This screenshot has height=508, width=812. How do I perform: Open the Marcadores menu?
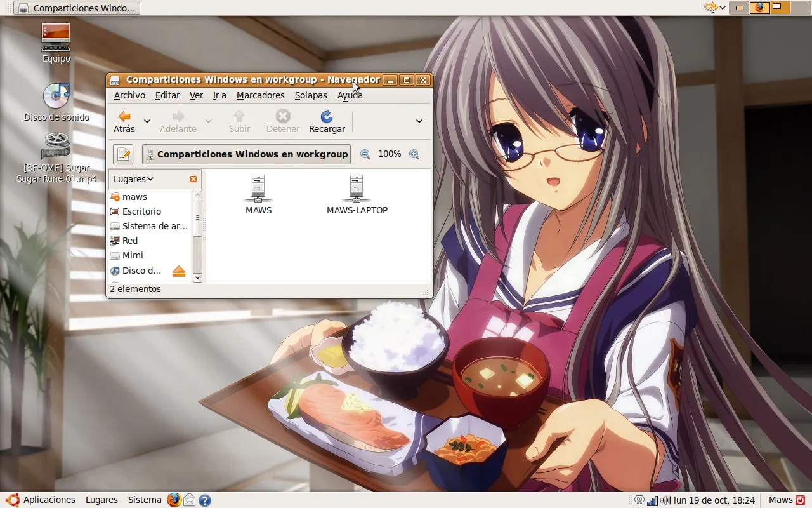(261, 95)
